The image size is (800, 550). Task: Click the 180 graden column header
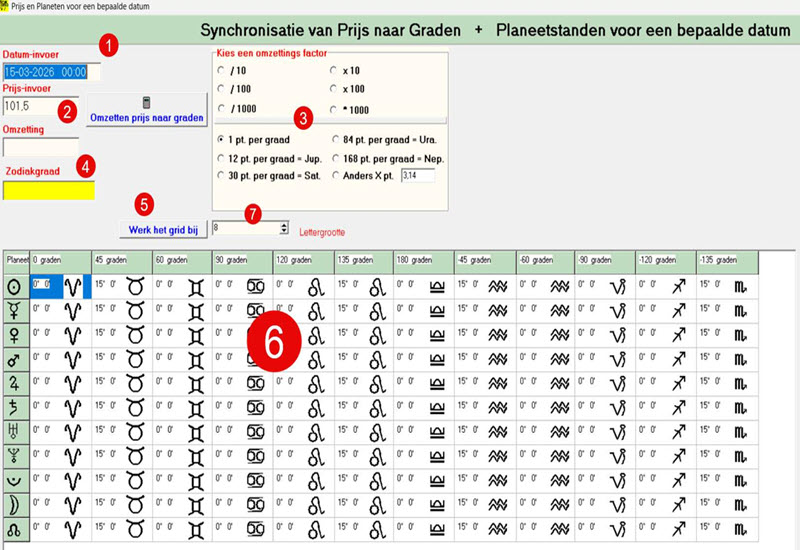click(424, 262)
